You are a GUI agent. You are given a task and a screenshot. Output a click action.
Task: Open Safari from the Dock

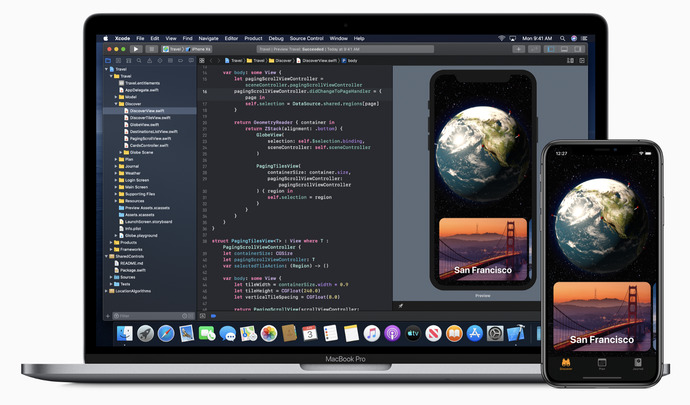[x=166, y=334]
